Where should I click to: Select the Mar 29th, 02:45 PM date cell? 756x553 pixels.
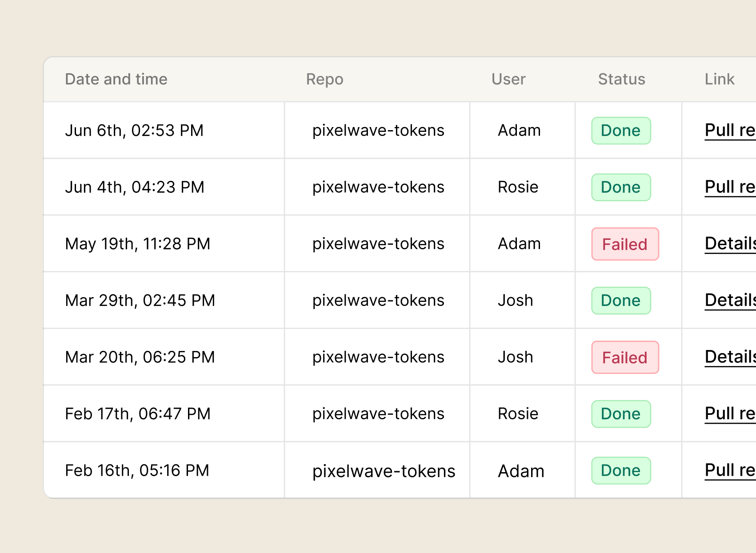tap(140, 300)
